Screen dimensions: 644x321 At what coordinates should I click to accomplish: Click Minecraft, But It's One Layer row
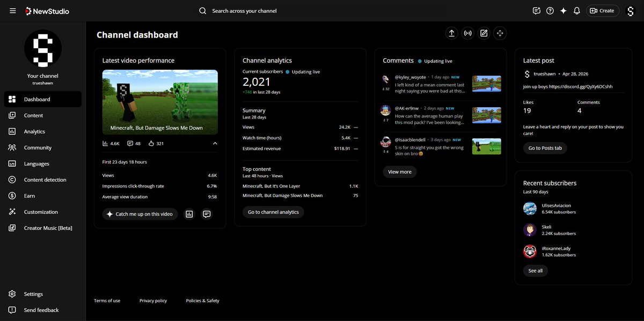pyautogui.click(x=300, y=186)
